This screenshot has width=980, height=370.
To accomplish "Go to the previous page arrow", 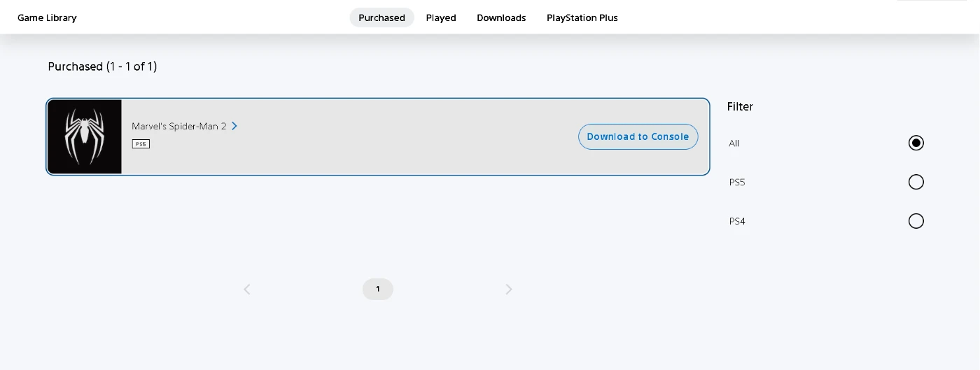I will tap(246, 290).
